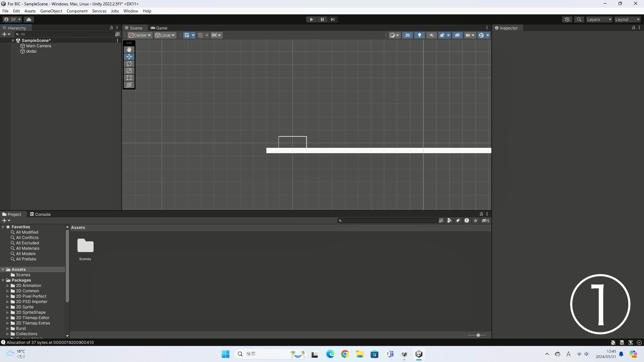Open the Center pivot dropdown
644x362 pixels.
140,35
